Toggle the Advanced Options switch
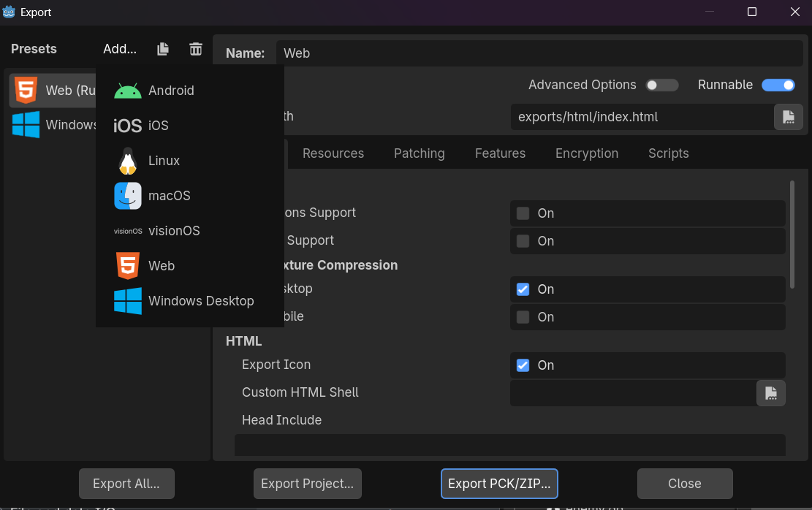 tap(662, 85)
